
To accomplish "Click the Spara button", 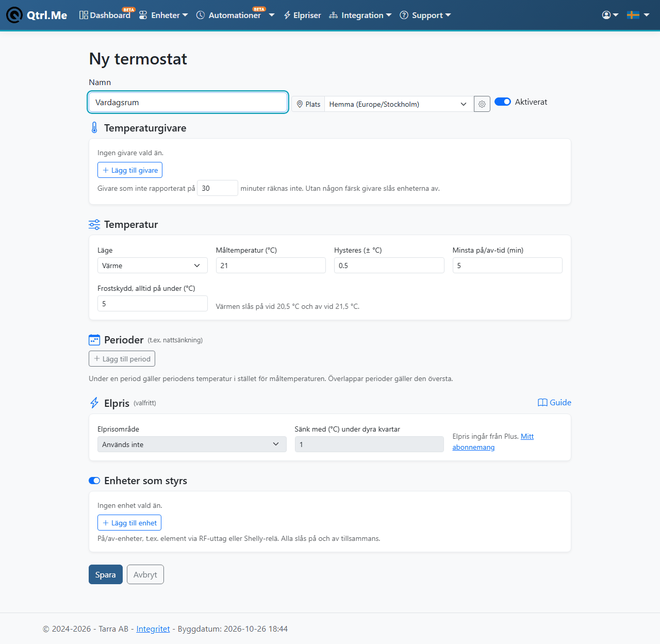I will (x=106, y=574).
